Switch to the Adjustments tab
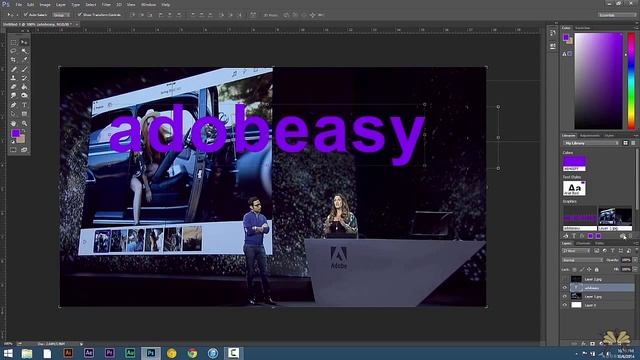The width and height of the screenshot is (640, 360). 590,136
